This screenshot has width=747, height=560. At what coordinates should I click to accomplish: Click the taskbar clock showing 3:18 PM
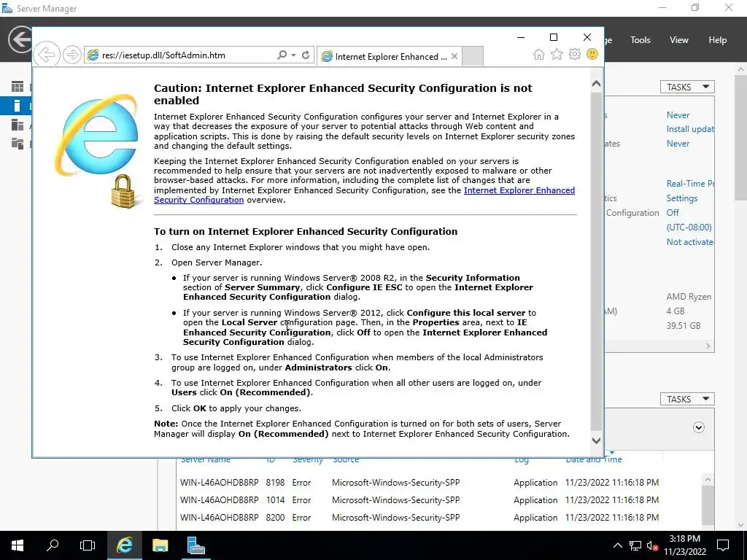coord(684,545)
